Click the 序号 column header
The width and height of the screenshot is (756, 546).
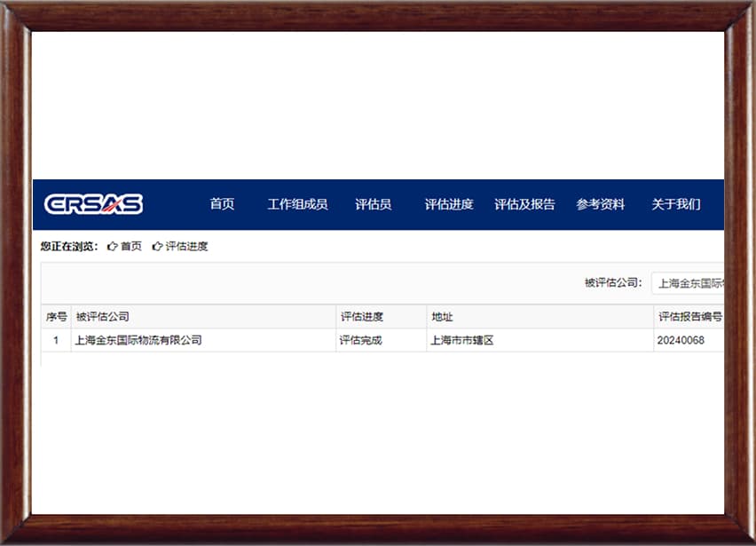coord(57,317)
